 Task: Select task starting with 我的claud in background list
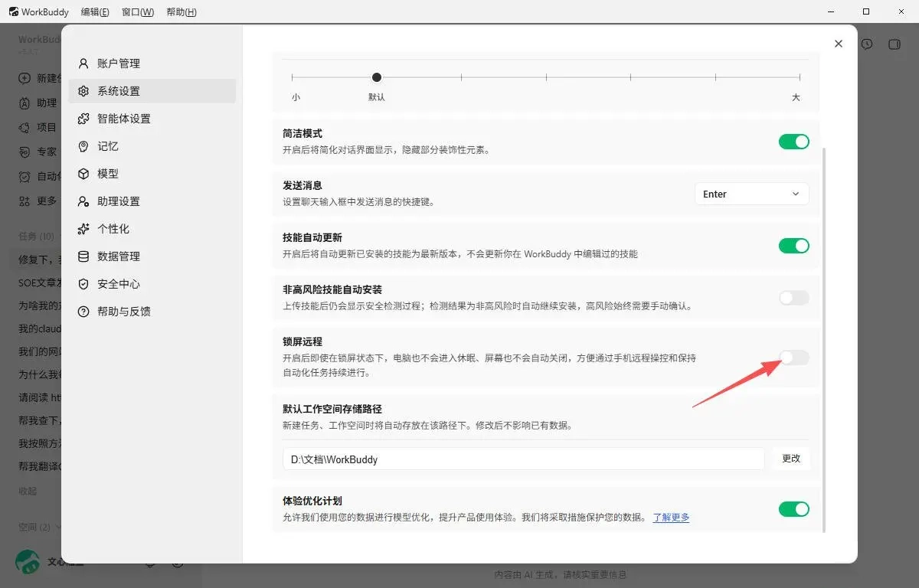[40, 328]
